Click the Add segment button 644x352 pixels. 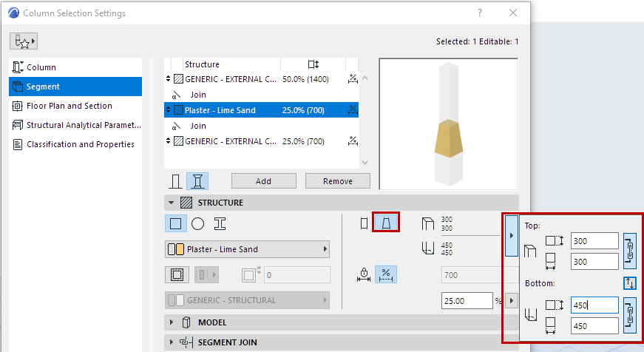point(263,181)
